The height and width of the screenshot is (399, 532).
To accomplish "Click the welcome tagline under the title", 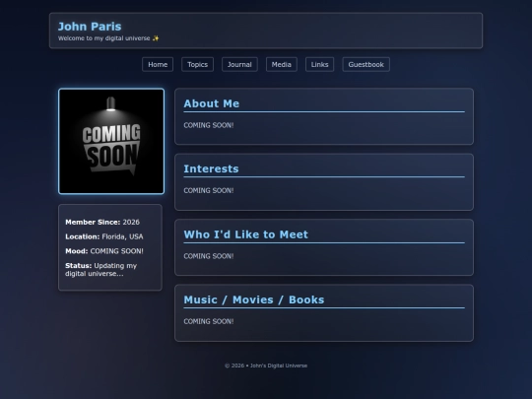I will [108, 38].
